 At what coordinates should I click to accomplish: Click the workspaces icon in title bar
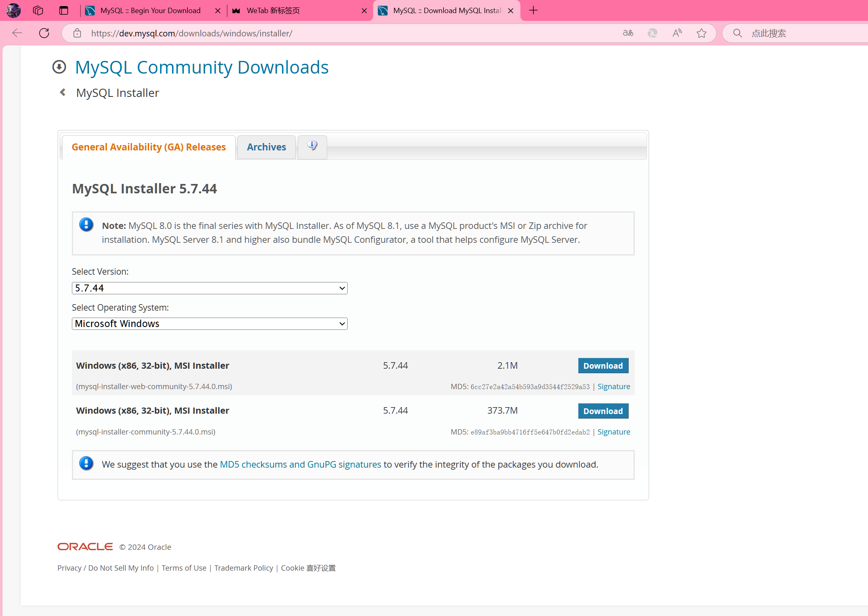click(x=38, y=11)
